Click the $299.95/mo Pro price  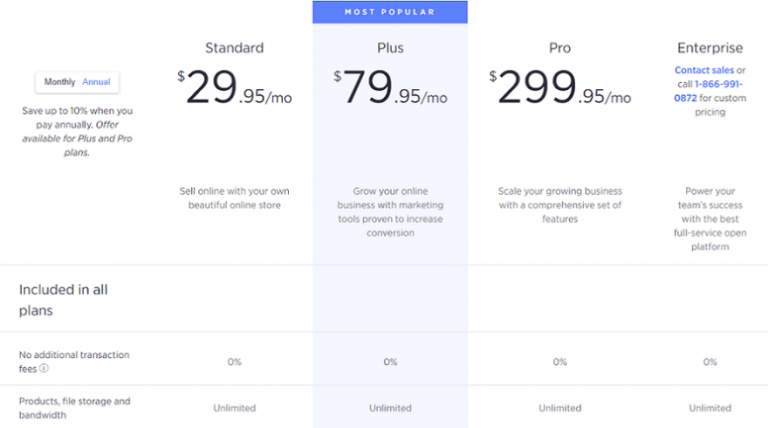pos(560,89)
